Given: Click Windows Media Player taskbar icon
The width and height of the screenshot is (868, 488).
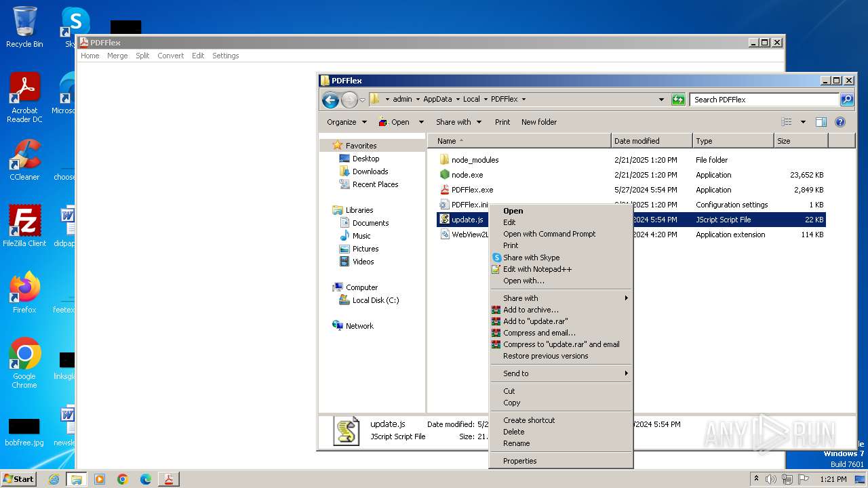Looking at the screenshot, I should 100,479.
